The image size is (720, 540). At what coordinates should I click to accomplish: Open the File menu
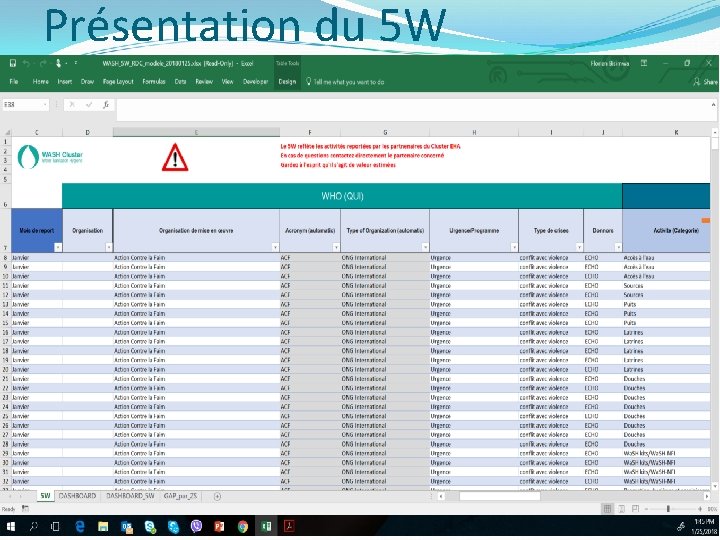pos(14,82)
